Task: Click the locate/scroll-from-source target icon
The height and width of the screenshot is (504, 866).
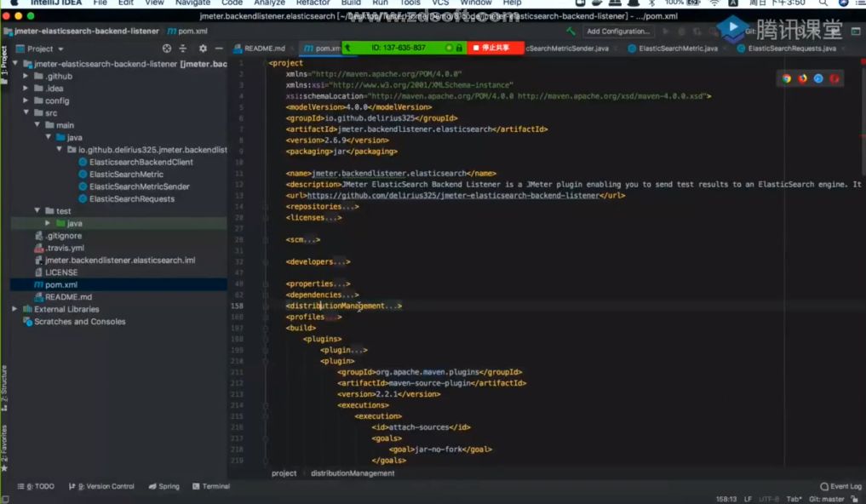Action: [x=167, y=49]
